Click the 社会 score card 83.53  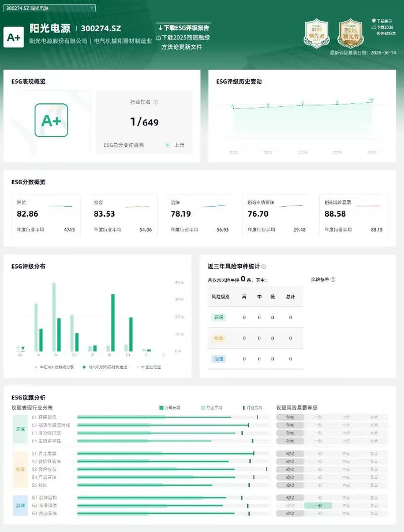coord(123,216)
